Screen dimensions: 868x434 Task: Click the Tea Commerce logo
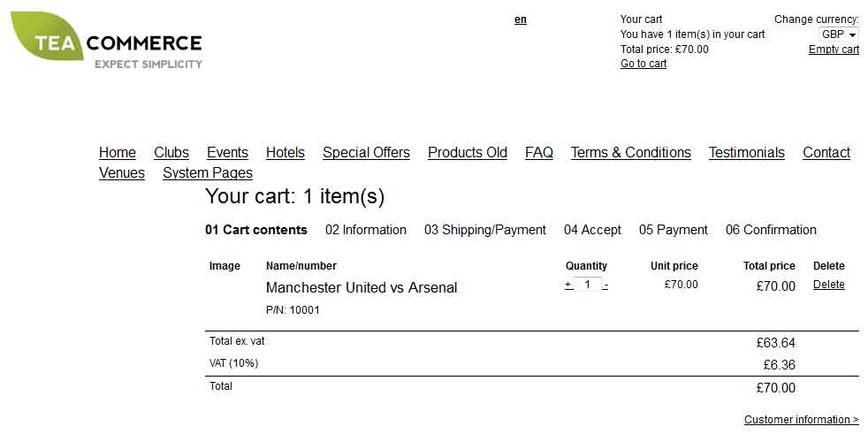(106, 41)
